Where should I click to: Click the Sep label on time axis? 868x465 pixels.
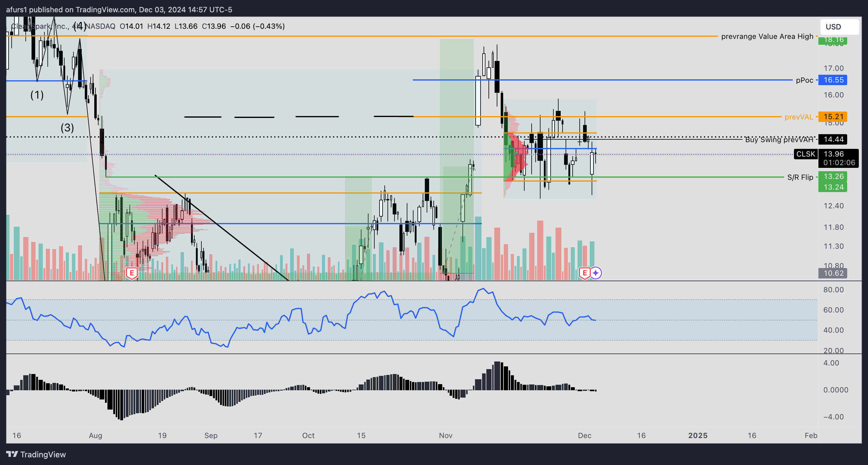point(211,435)
